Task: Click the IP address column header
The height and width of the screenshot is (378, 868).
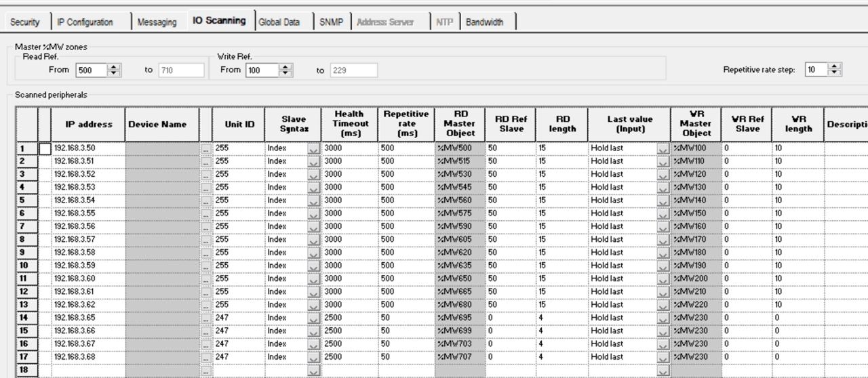Action: pos(88,124)
